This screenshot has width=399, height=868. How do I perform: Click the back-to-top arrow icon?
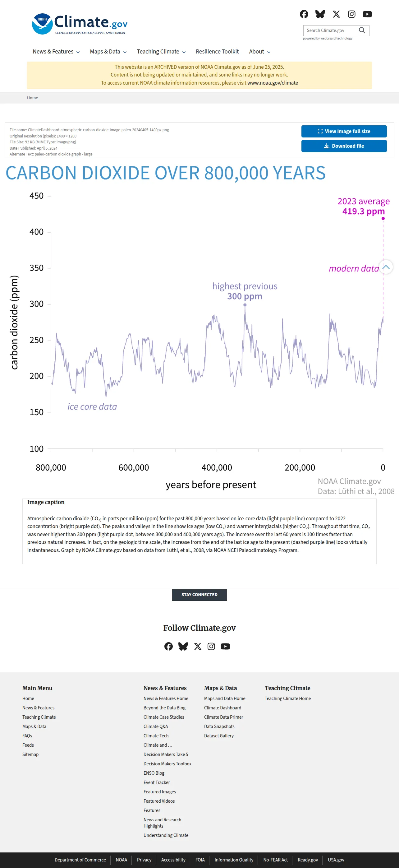(x=386, y=267)
